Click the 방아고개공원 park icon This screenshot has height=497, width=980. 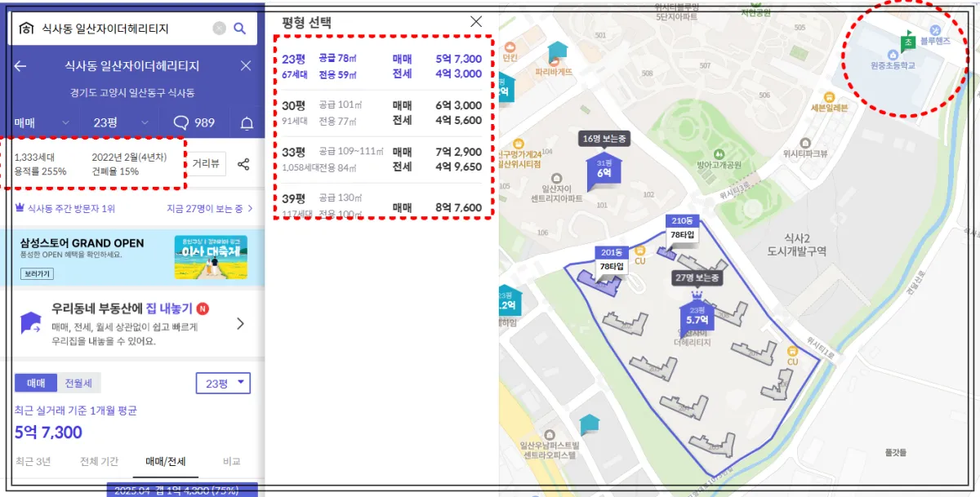click(x=718, y=153)
